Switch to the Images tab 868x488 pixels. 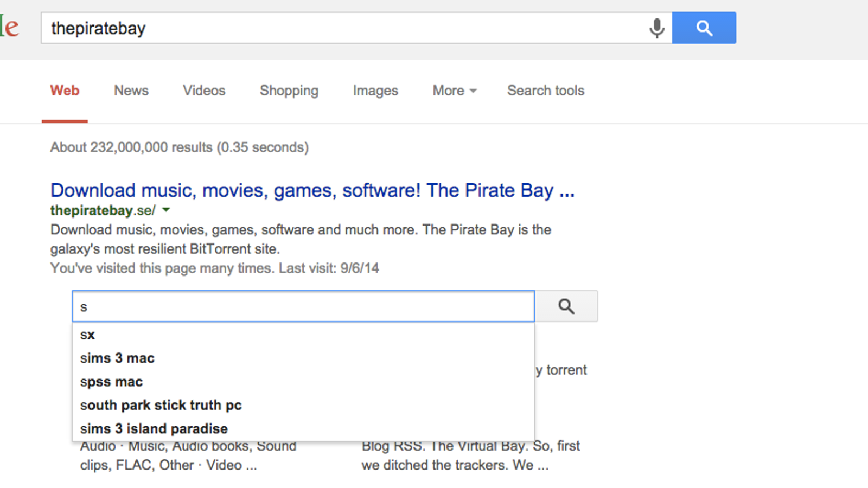click(x=375, y=91)
